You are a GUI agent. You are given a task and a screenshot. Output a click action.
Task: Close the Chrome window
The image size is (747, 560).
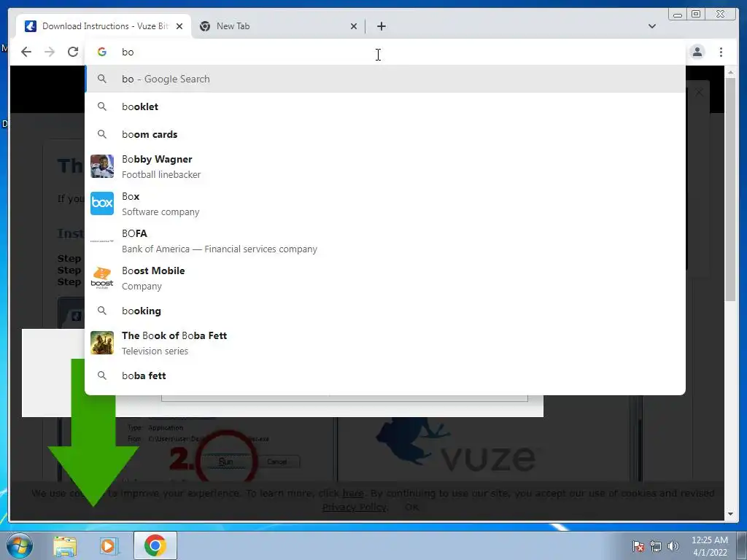click(x=721, y=15)
